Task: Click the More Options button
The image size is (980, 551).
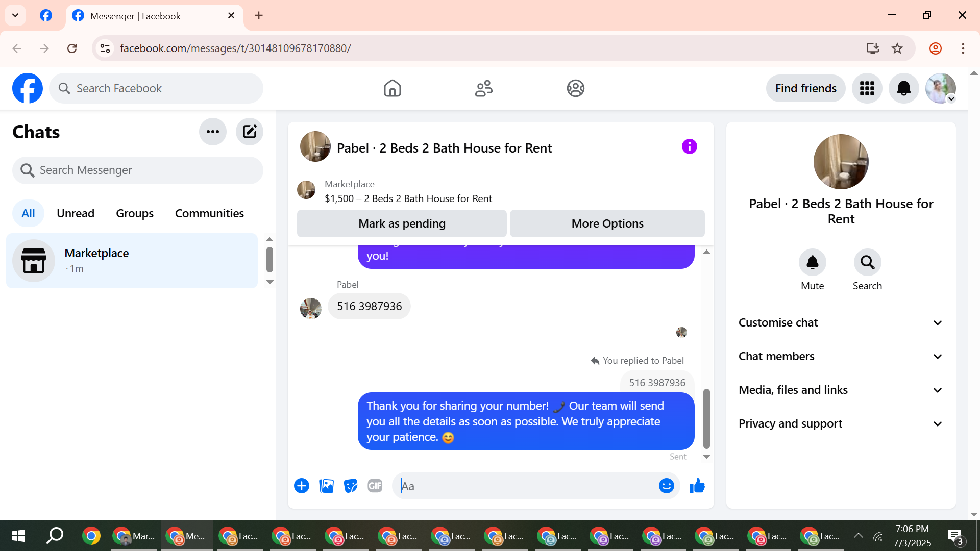Action: (607, 223)
